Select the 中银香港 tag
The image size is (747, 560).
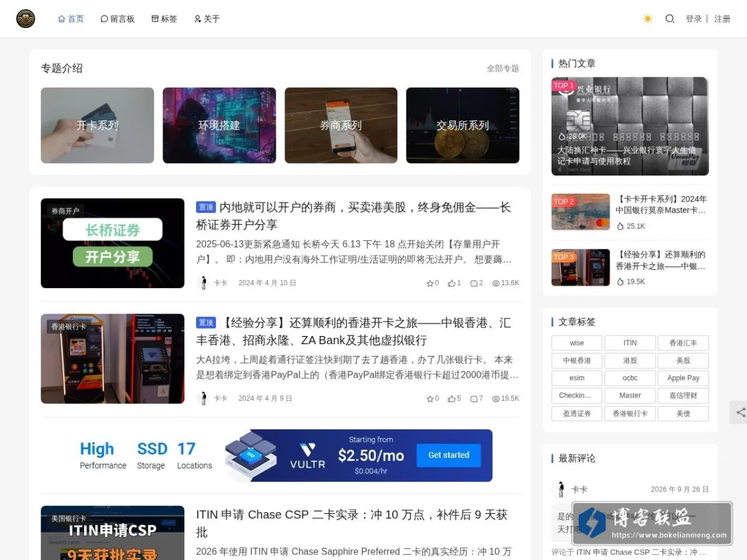pyautogui.click(x=577, y=360)
